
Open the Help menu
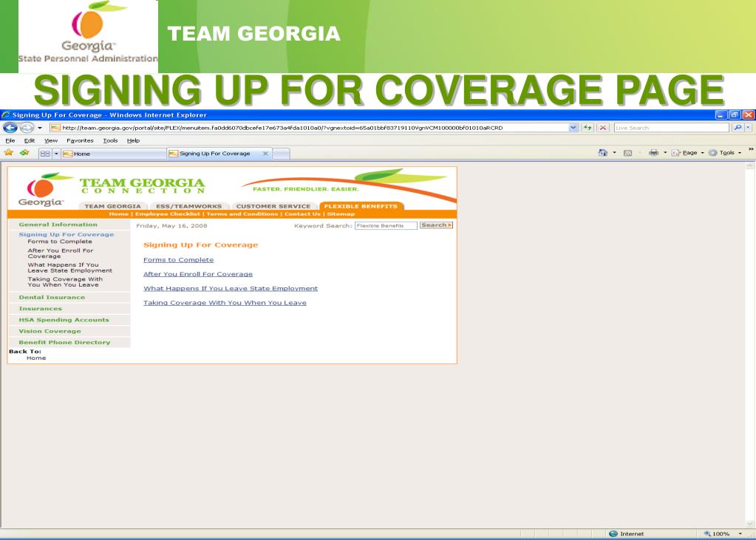pyautogui.click(x=133, y=141)
